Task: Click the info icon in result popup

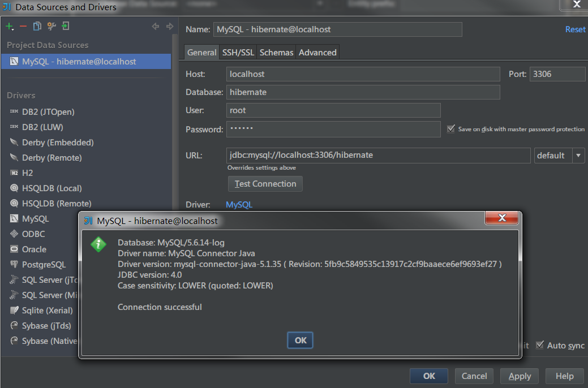Action: coord(98,244)
